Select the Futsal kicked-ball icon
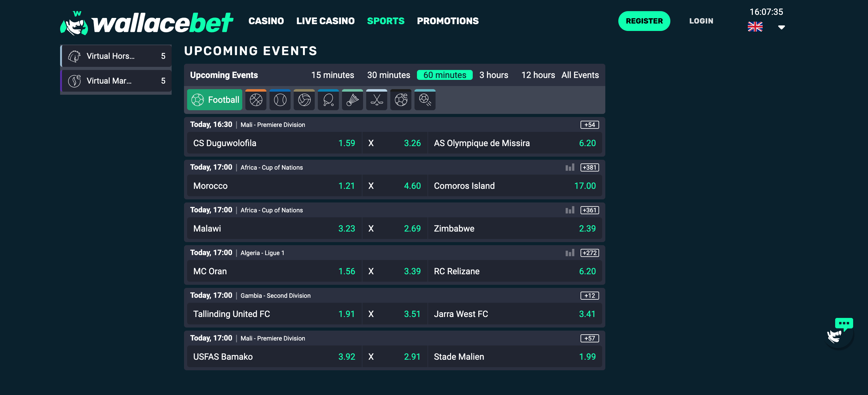The image size is (868, 395). (425, 100)
